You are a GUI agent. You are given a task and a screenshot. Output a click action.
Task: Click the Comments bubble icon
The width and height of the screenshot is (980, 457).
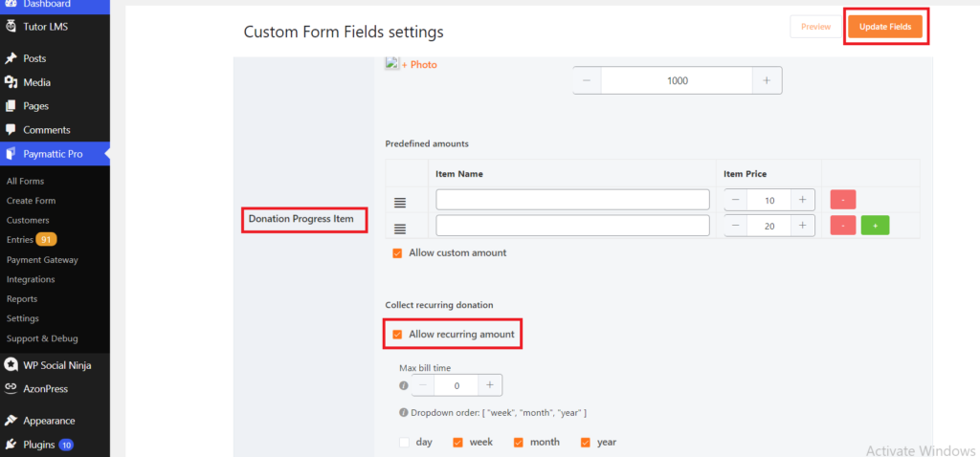11,130
